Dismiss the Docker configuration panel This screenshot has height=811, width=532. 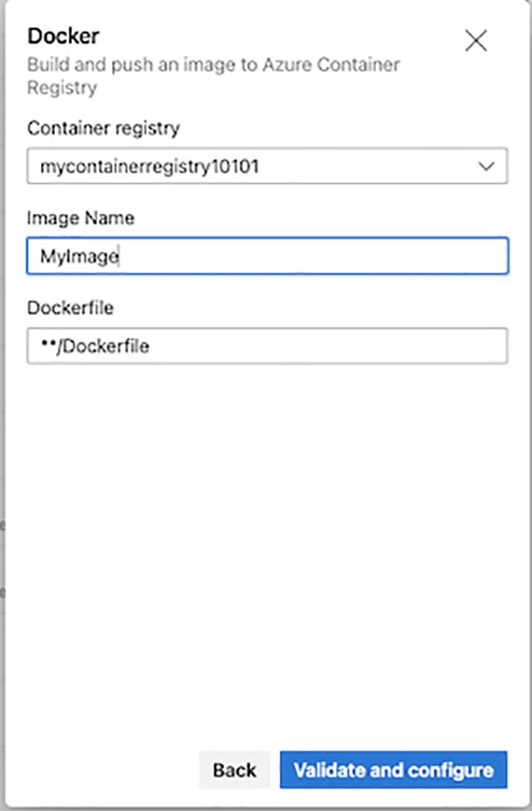[x=475, y=41]
